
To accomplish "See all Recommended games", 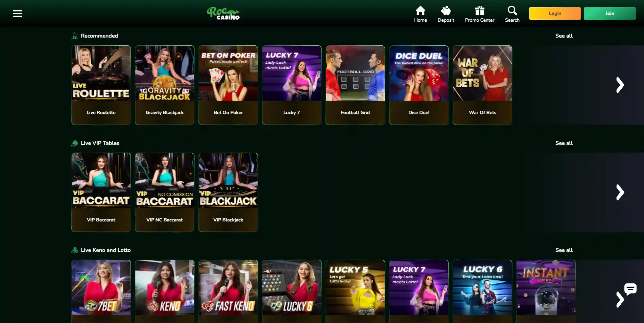I will pyautogui.click(x=564, y=36).
